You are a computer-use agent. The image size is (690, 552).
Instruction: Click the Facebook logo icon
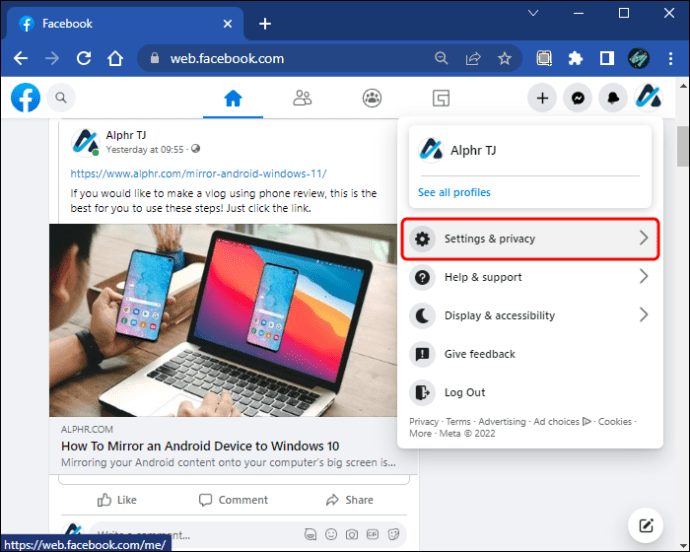26,98
